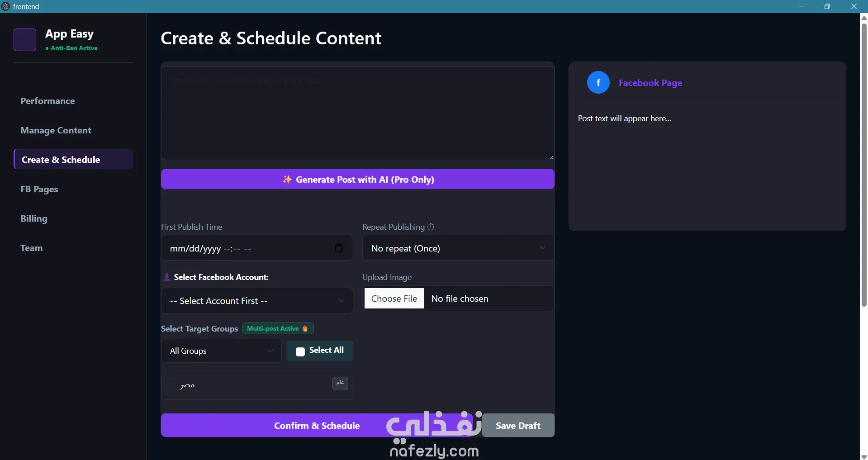Click the Facebook Page link in preview
Viewport: 868px width, 460px height.
tap(650, 83)
